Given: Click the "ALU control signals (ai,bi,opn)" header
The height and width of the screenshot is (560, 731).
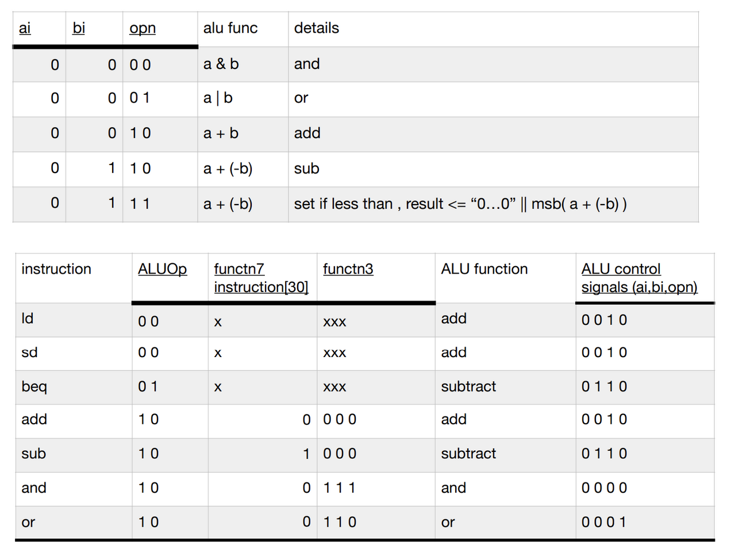Looking at the screenshot, I should point(639,278).
